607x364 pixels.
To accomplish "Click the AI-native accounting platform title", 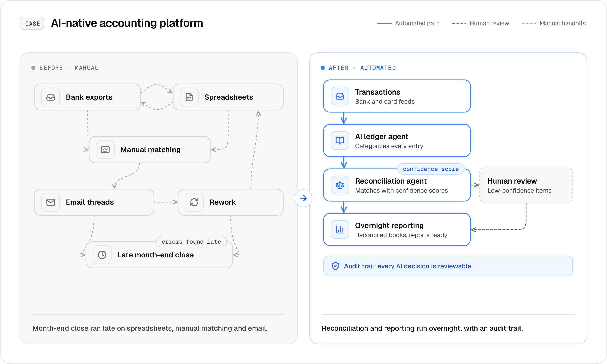I will (x=127, y=23).
